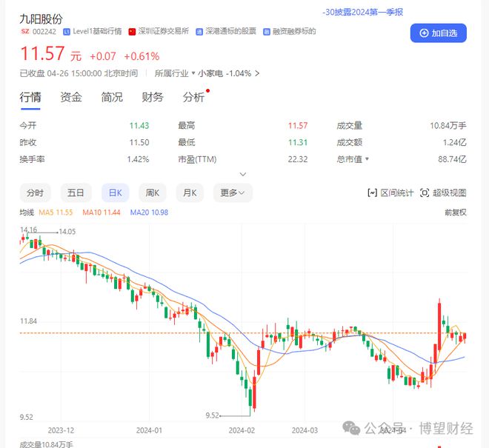Click the 2023-12 date axis label

(61, 430)
